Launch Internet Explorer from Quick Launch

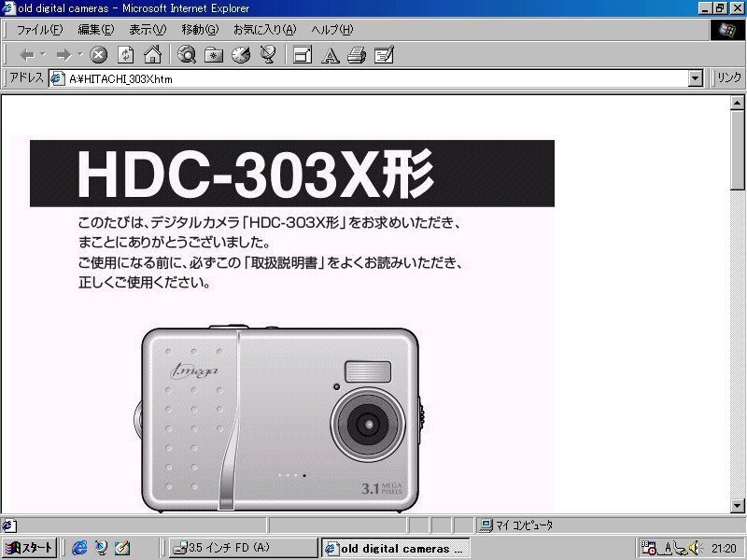tap(78, 548)
